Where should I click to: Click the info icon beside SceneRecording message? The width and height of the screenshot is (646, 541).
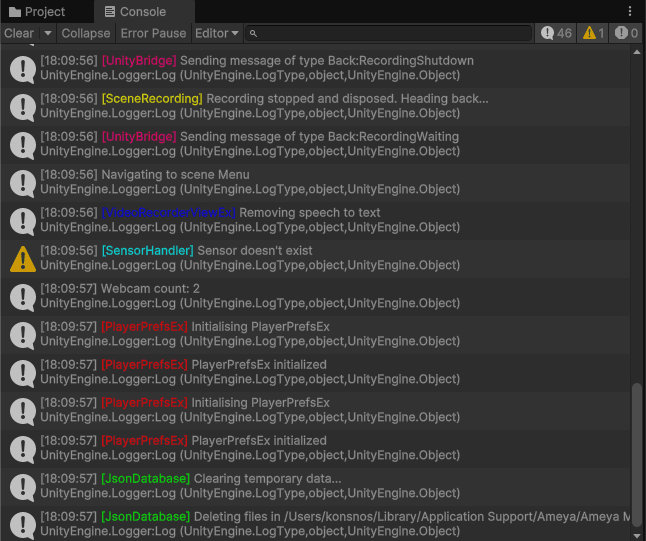click(x=23, y=107)
